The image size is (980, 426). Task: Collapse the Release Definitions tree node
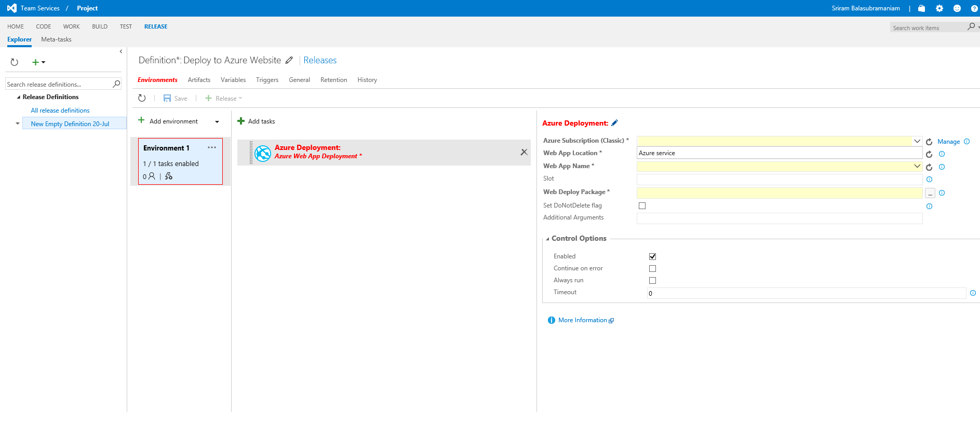[x=19, y=98]
